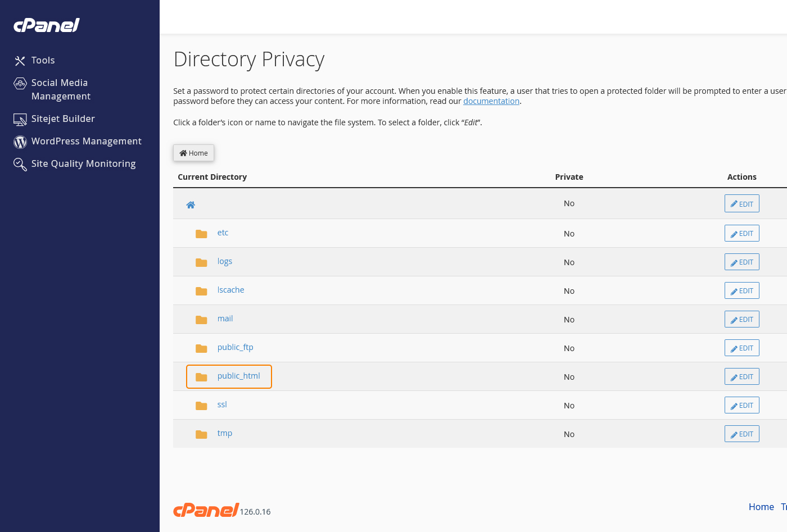Click the public_ftp folder name
This screenshot has width=787, height=532.
(235, 347)
